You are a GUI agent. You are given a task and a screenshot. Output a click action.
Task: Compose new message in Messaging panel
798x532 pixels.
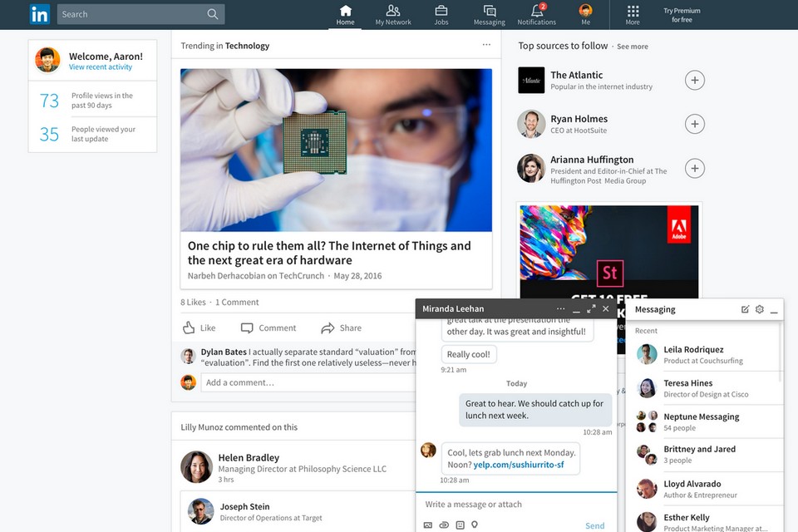(745, 309)
